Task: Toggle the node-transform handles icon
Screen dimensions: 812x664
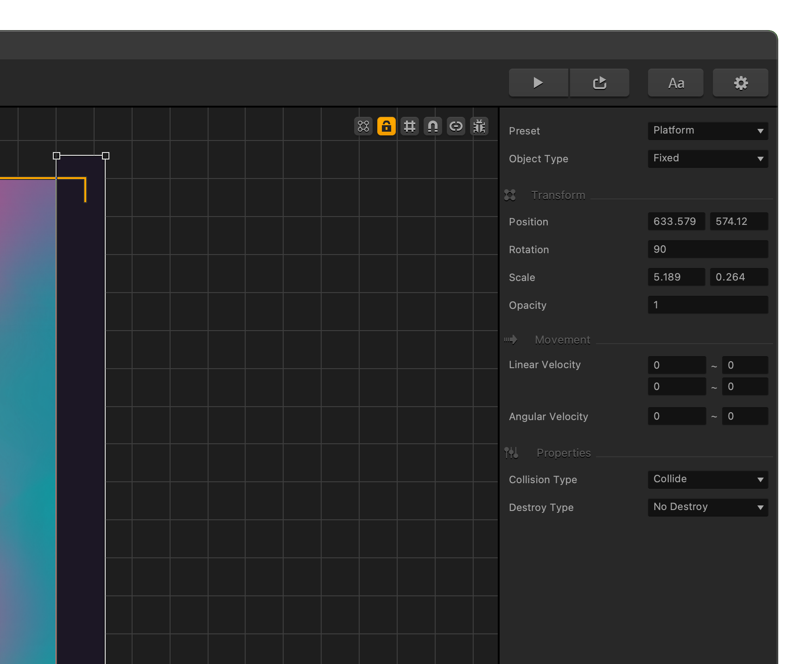Action: click(363, 126)
